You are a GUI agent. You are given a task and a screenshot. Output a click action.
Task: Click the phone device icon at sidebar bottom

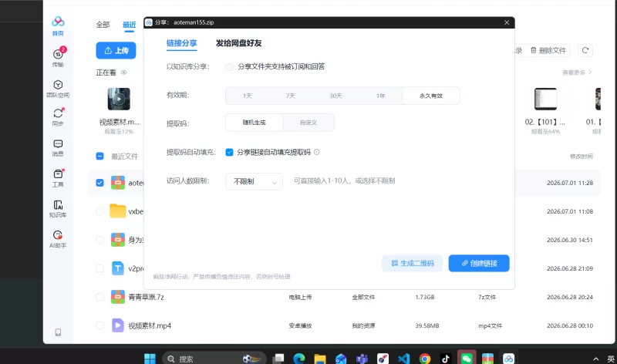pyautogui.click(x=58, y=332)
